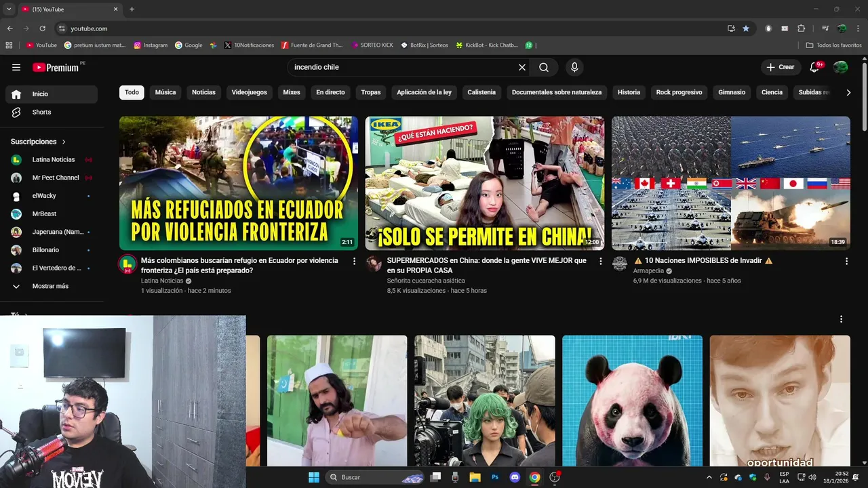Play the Ecuador refugiados video thumbnail
This screenshot has height=488, width=868.
click(x=239, y=183)
